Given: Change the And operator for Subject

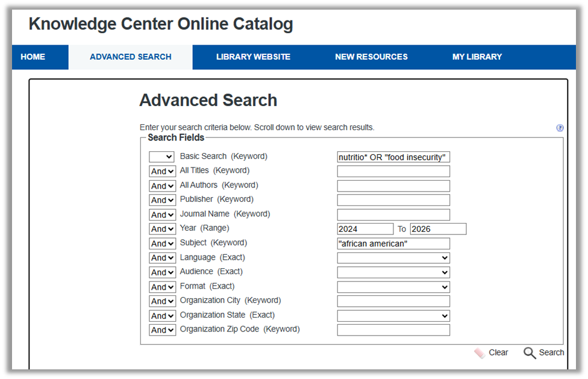Looking at the screenshot, I should (x=162, y=243).
